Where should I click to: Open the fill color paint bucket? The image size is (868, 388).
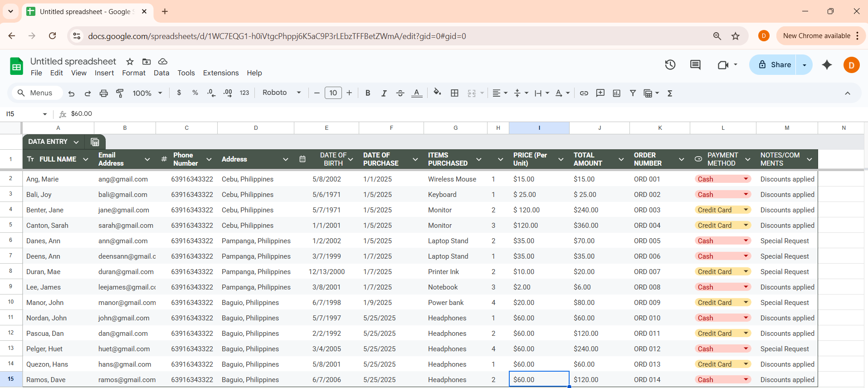pos(437,93)
